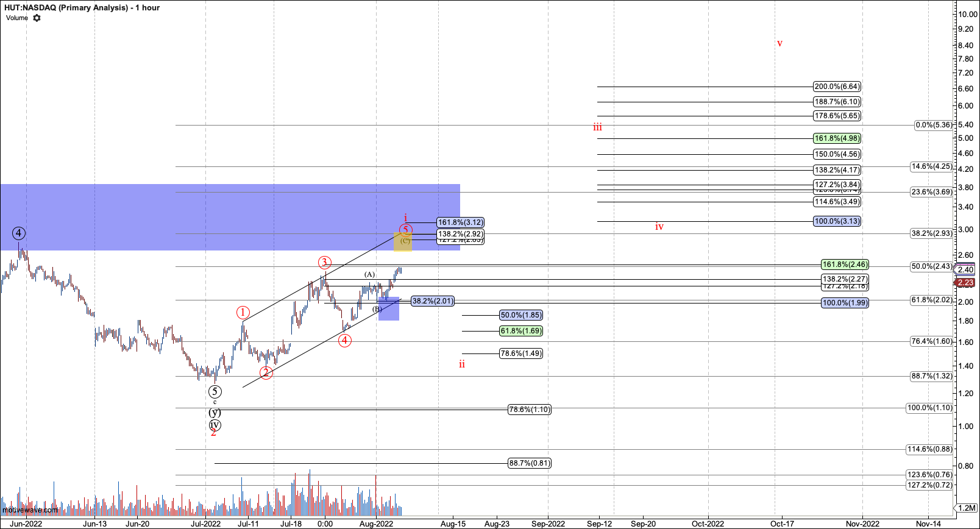This screenshot has width=980, height=529.
Task: Click the 0.0%(5.36) retracement label
Action: pyautogui.click(x=934, y=125)
